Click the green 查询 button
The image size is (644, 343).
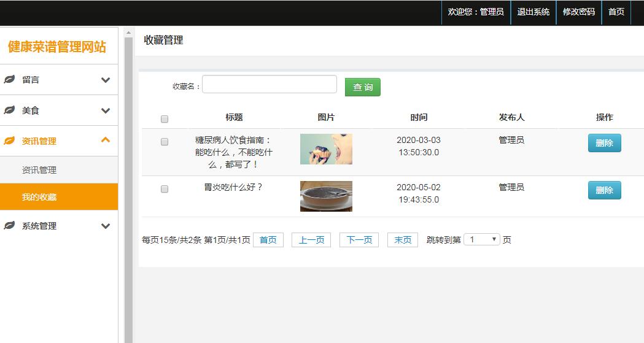tap(363, 87)
